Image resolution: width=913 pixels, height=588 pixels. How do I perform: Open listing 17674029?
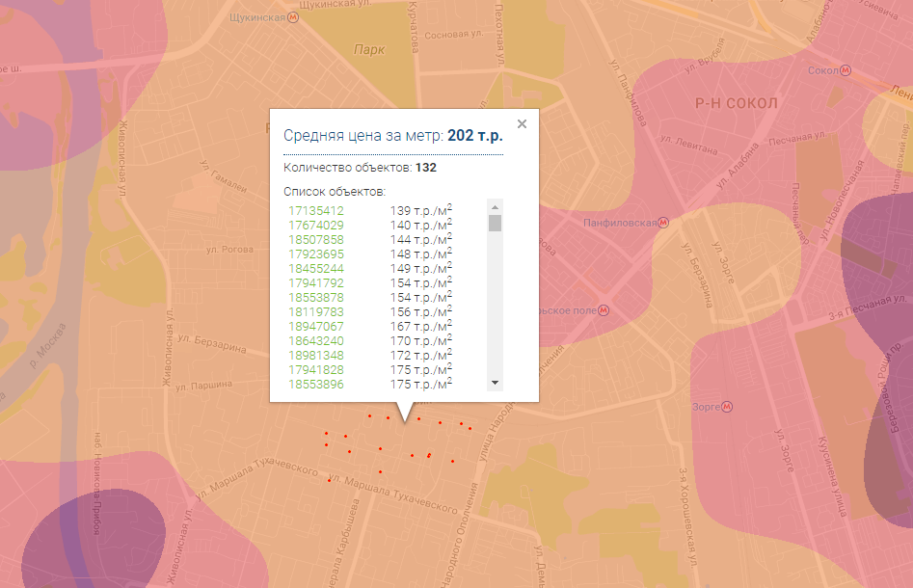(x=316, y=226)
